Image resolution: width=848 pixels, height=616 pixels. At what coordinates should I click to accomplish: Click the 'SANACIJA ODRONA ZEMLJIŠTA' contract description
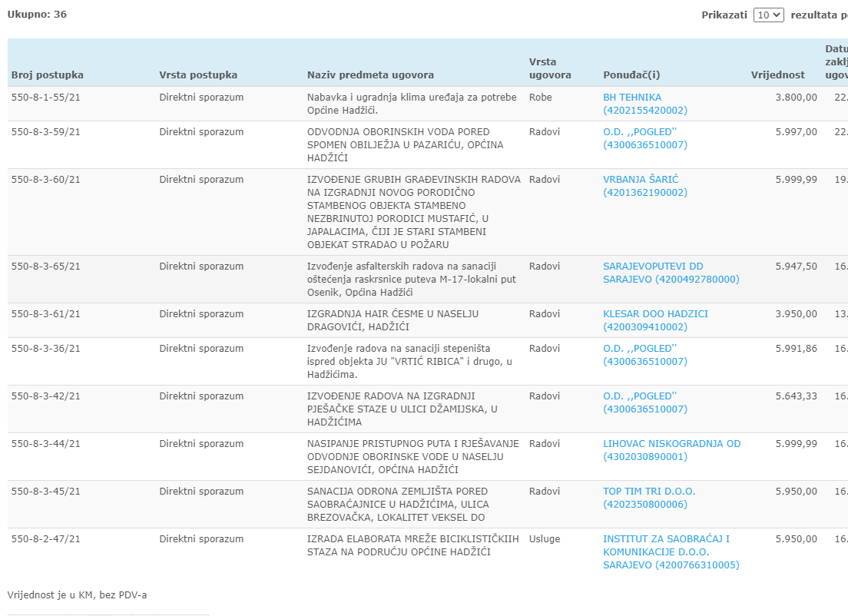coord(398,504)
